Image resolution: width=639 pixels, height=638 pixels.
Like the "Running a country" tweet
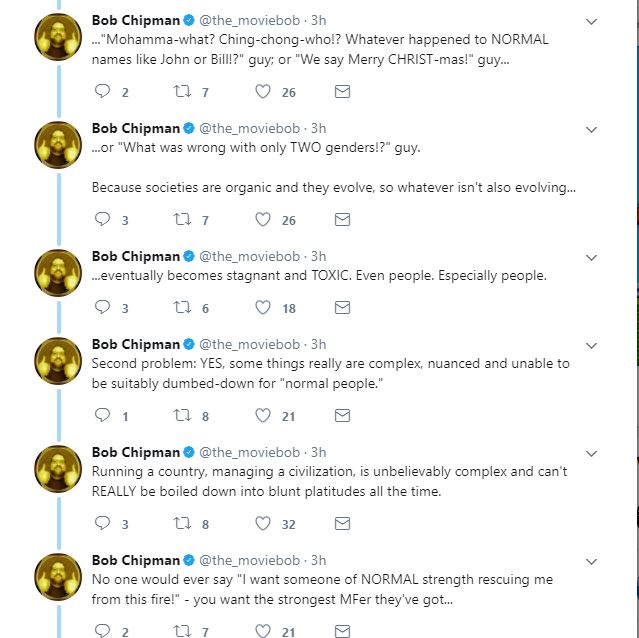point(263,524)
